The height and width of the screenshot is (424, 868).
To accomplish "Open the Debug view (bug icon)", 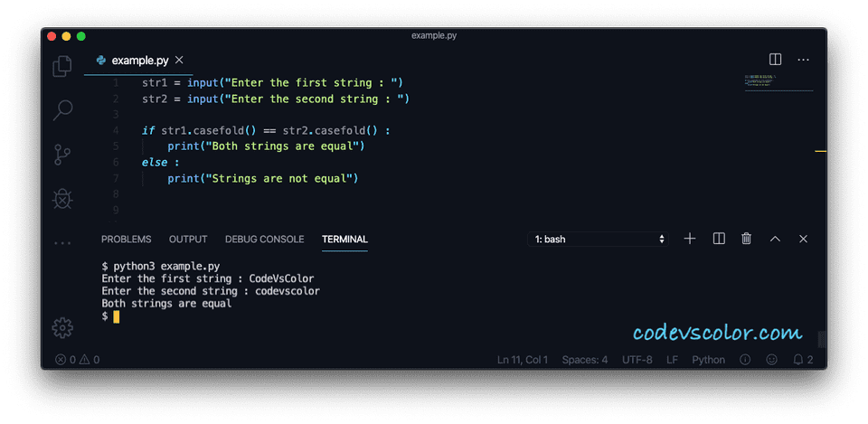I will 62,198.
